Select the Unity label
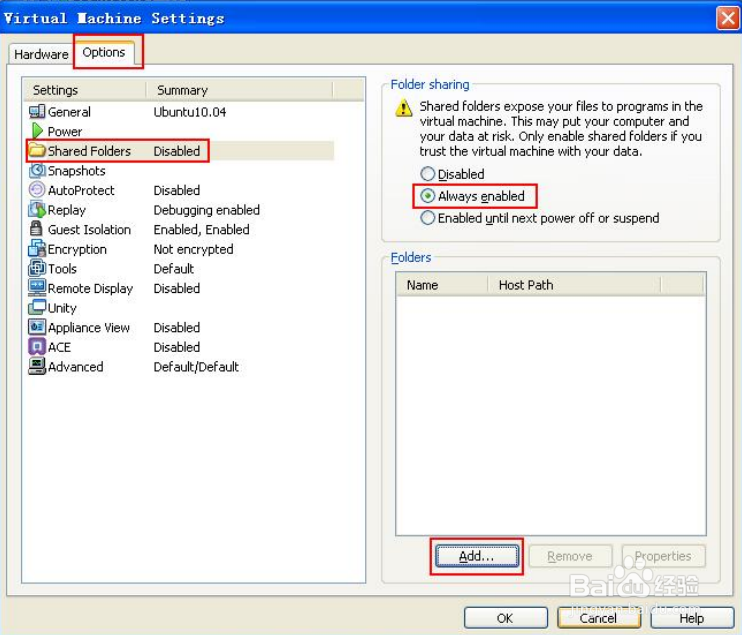Image resolution: width=742 pixels, height=635 pixels. [62, 308]
